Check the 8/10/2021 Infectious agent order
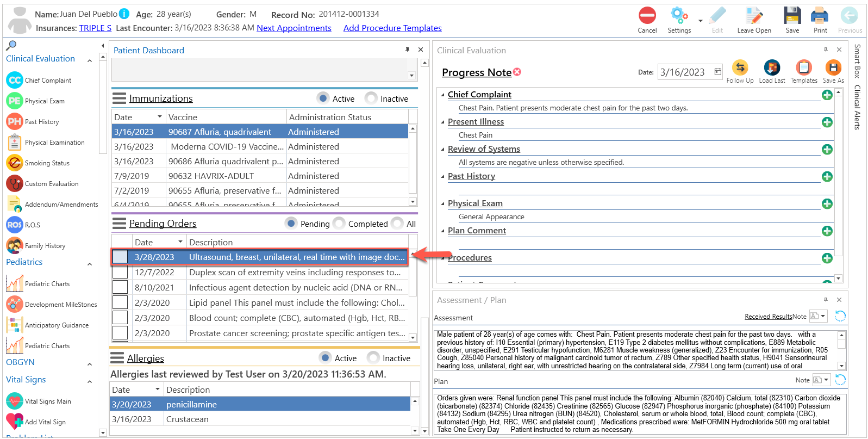The height and width of the screenshot is (439, 868). pos(120,287)
